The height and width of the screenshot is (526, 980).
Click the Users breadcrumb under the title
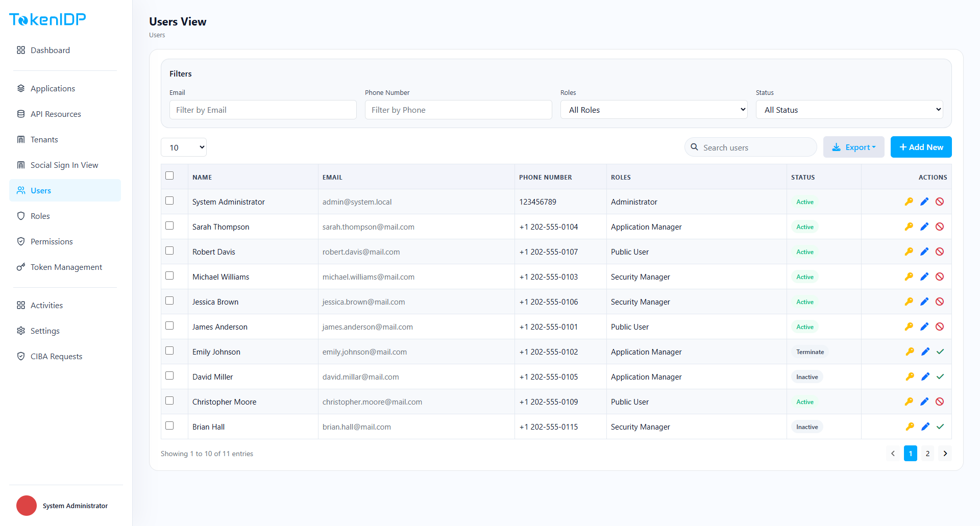(x=157, y=35)
